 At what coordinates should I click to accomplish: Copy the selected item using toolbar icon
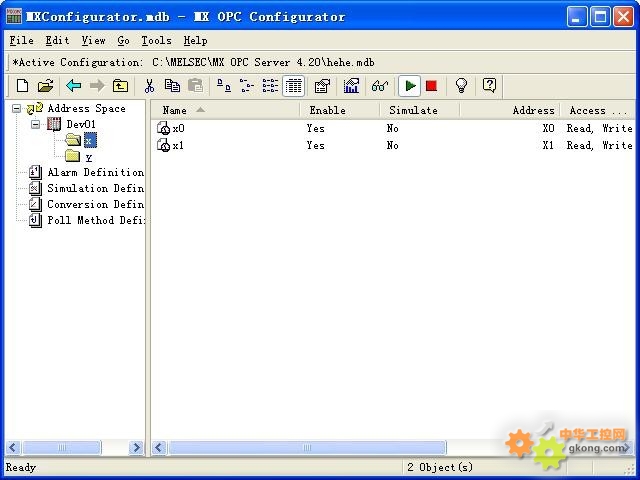click(172, 86)
